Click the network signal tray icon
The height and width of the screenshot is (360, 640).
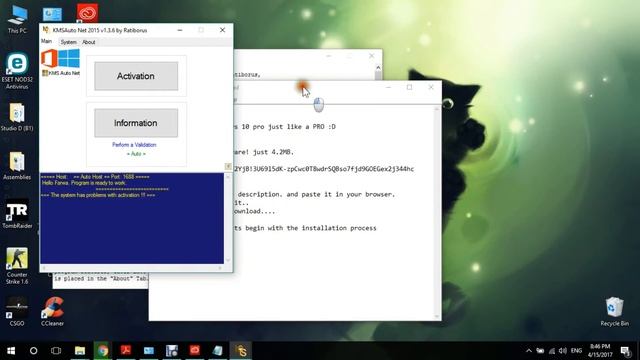point(552,351)
